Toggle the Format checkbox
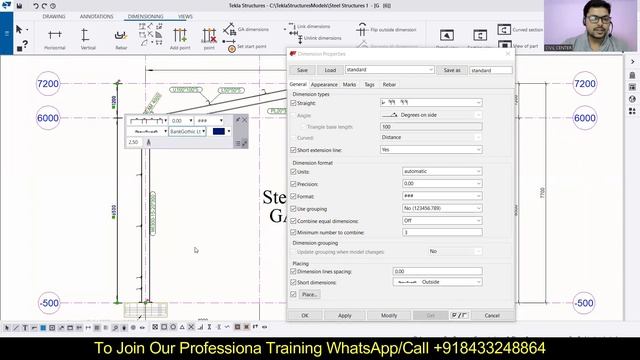 tap(293, 196)
